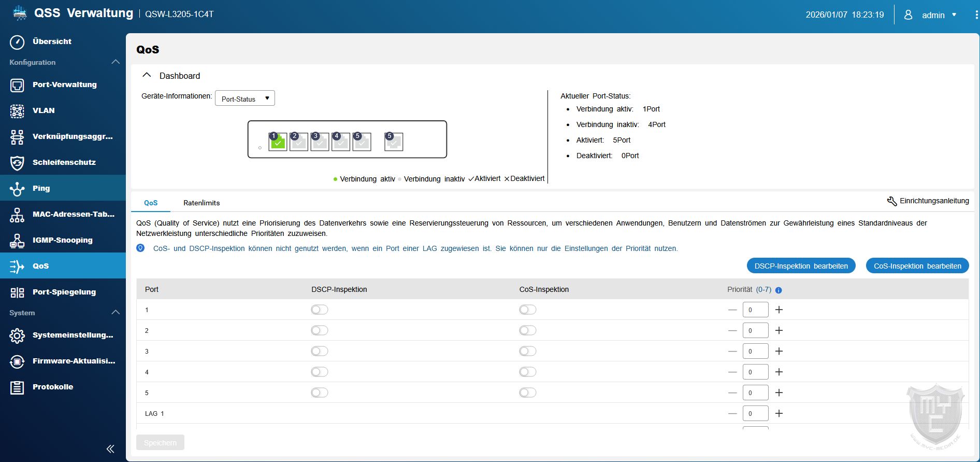Open the Port-Status dropdown
980x462 pixels.
(245, 99)
